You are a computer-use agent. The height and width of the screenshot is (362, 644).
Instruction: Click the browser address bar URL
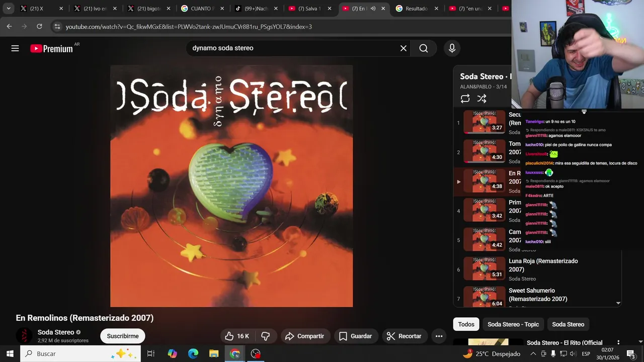point(189,27)
